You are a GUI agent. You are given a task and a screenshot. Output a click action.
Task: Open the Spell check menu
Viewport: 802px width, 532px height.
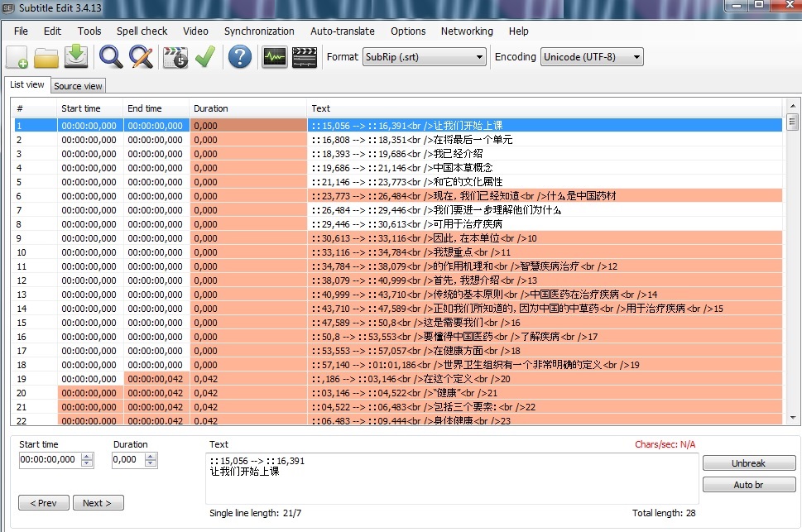(x=142, y=31)
